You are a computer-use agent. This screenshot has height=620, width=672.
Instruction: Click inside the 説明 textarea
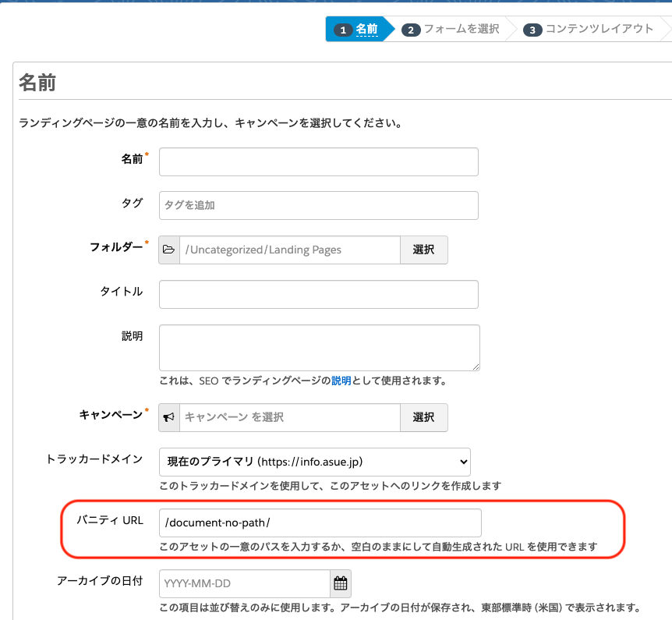(320, 348)
